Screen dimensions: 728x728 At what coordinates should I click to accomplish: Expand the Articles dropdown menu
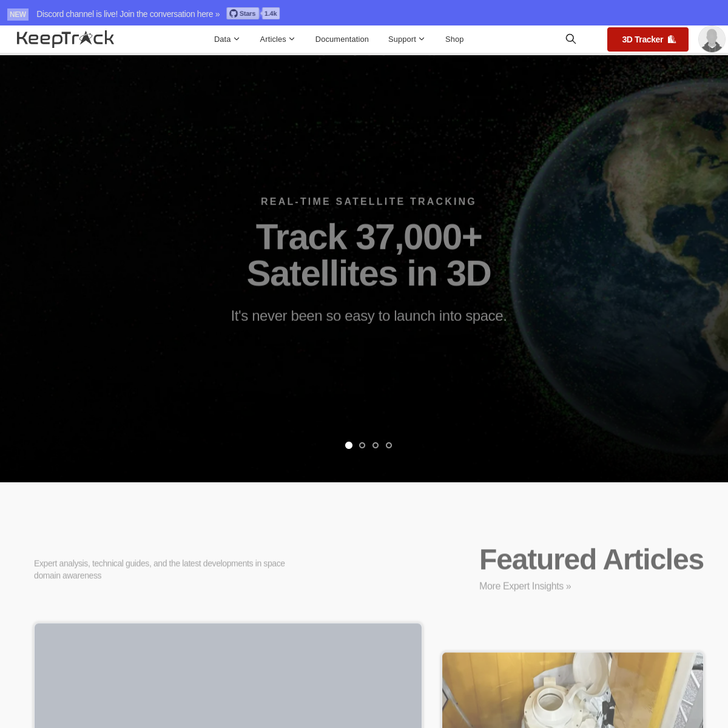point(277,39)
